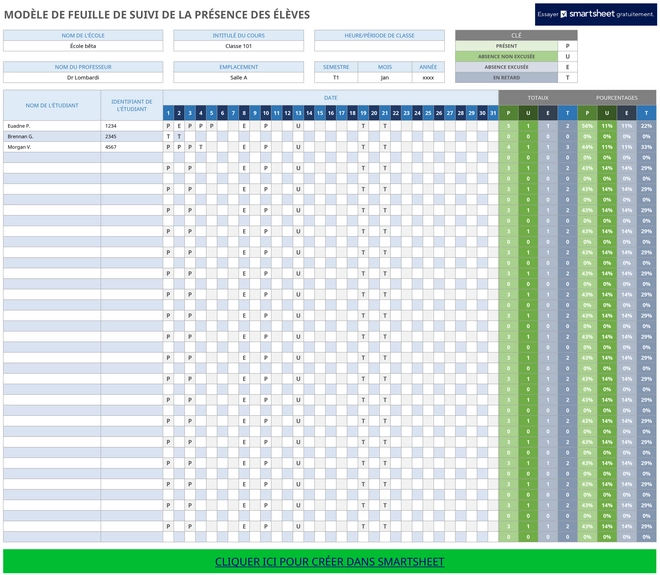Select the day 21 date column header
Viewport: 660px width, 575px height.
(385, 113)
